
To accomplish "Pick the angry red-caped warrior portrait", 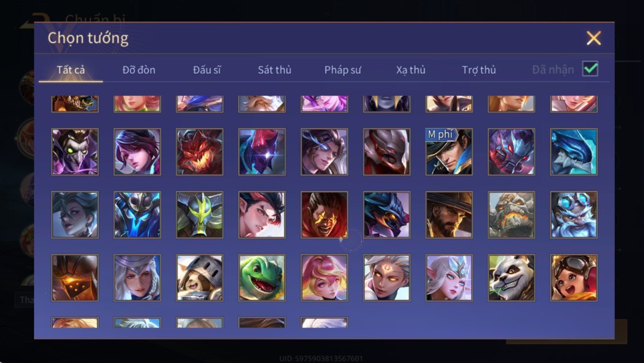I will pyautogui.click(x=324, y=214).
